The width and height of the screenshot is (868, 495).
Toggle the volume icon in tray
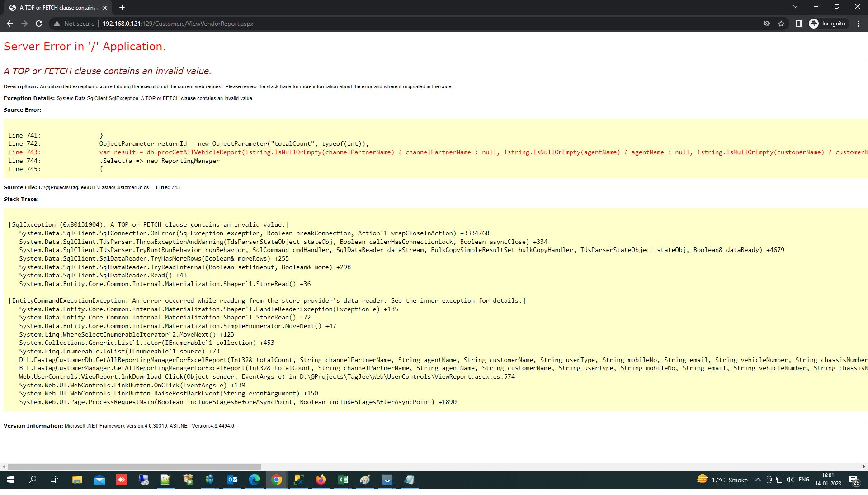tap(790, 480)
